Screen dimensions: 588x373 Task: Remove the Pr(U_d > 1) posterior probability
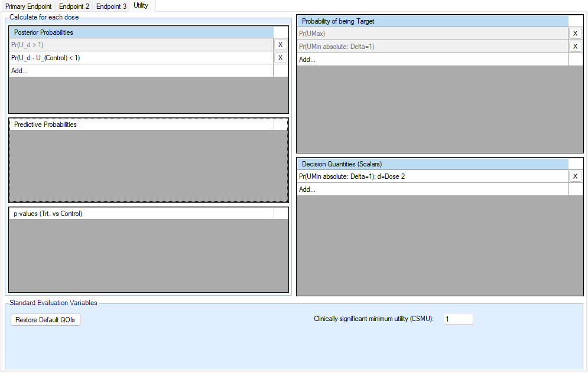pyautogui.click(x=281, y=45)
